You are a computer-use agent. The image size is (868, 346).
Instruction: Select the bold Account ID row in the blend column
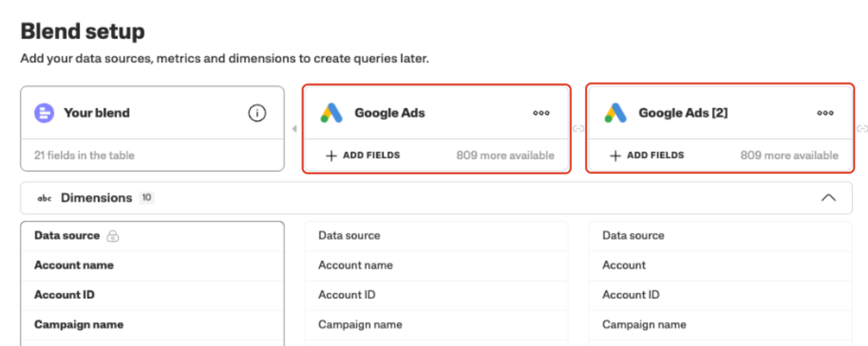152,295
